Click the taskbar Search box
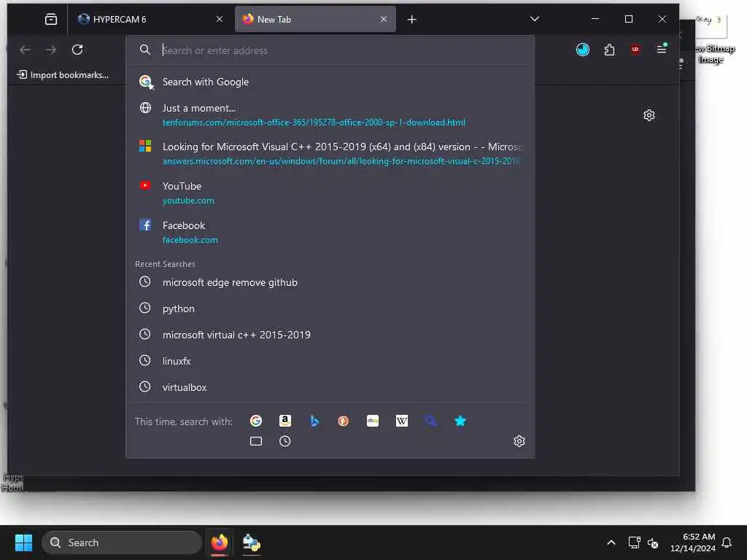This screenshot has height=560, width=747. (x=122, y=542)
